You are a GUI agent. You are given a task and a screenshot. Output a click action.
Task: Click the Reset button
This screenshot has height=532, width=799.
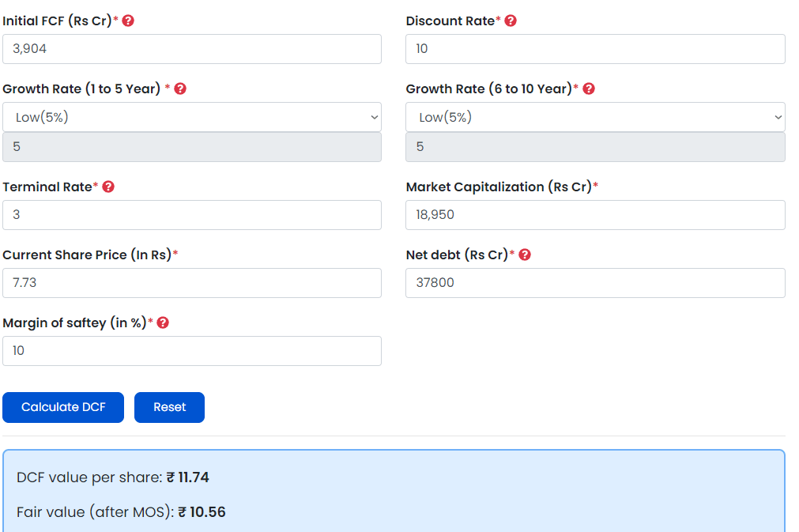pyautogui.click(x=169, y=407)
